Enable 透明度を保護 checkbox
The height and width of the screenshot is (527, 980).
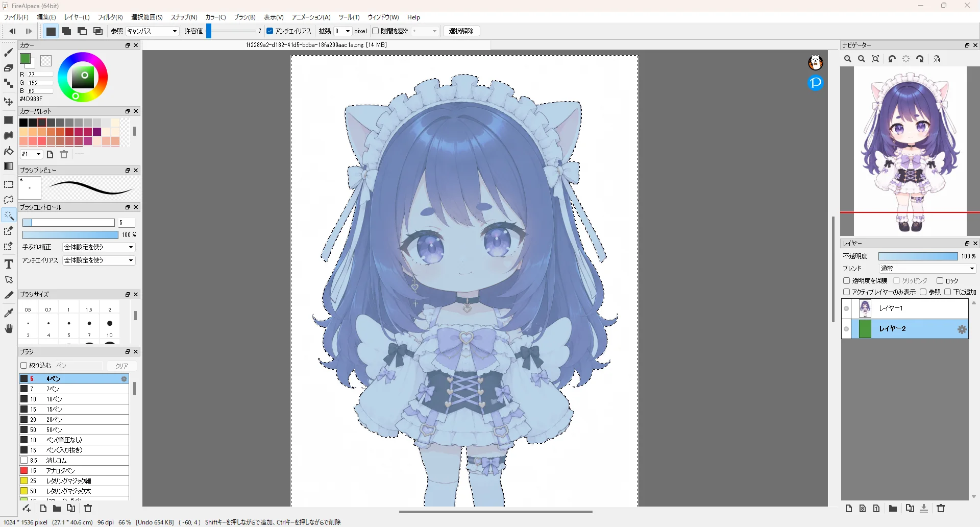pyautogui.click(x=847, y=281)
